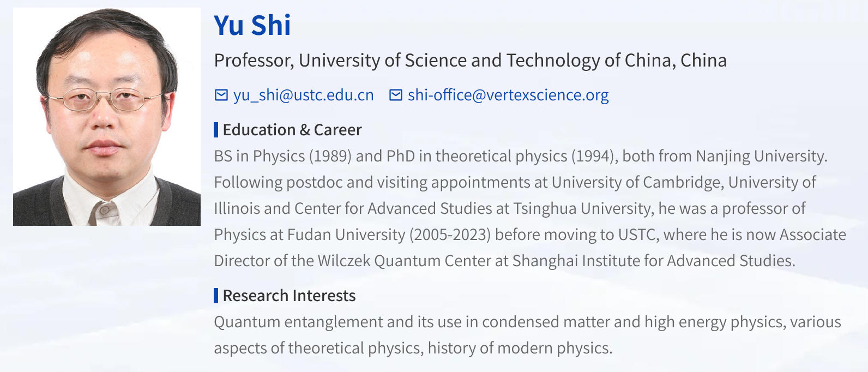Image resolution: width=868 pixels, height=372 pixels.
Task: Click the Professor title and affiliation line
Action: click(x=470, y=60)
